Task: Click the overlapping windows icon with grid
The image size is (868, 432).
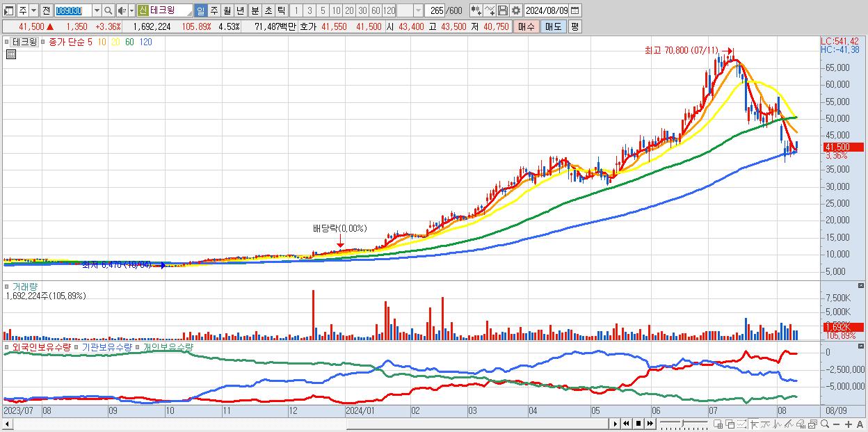Action: click(x=718, y=424)
